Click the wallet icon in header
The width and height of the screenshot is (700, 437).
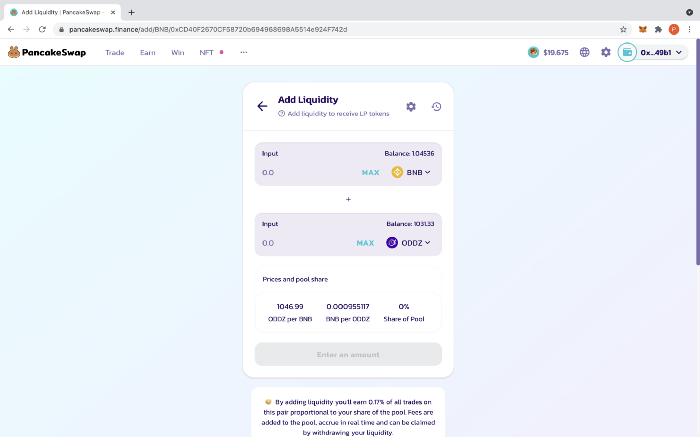point(627,52)
